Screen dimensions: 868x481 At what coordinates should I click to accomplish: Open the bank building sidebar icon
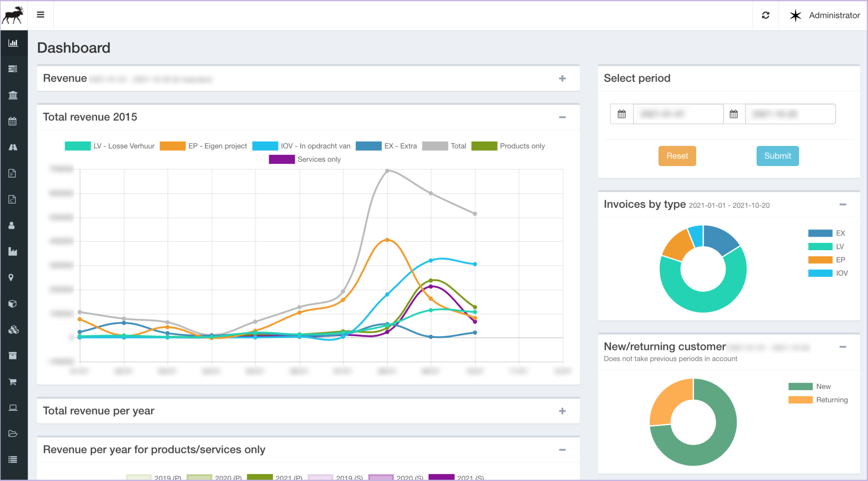(13, 95)
